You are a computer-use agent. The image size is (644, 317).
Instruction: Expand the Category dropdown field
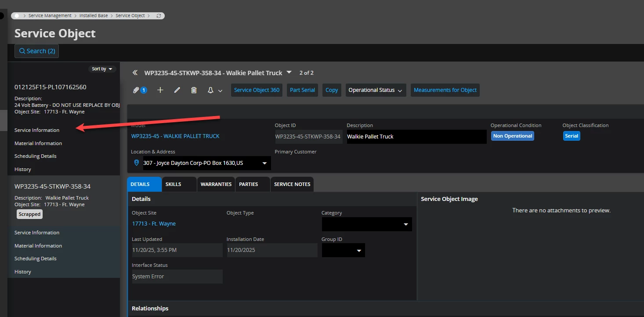pyautogui.click(x=405, y=224)
